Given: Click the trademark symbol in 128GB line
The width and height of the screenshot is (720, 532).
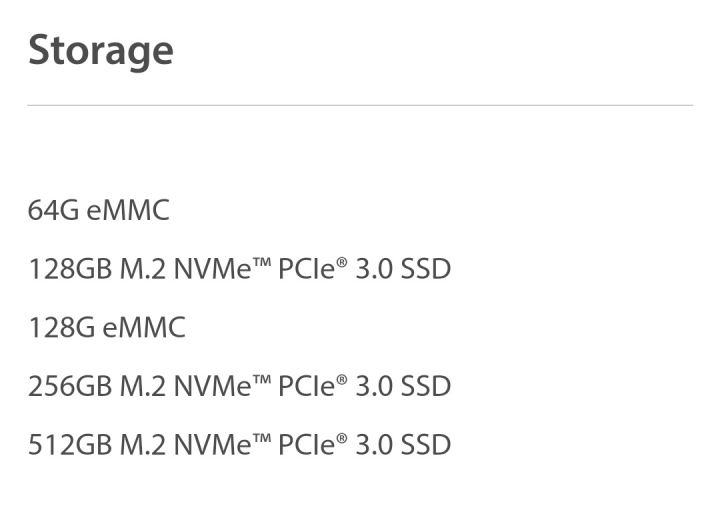Looking at the screenshot, I should [x=262, y=263].
